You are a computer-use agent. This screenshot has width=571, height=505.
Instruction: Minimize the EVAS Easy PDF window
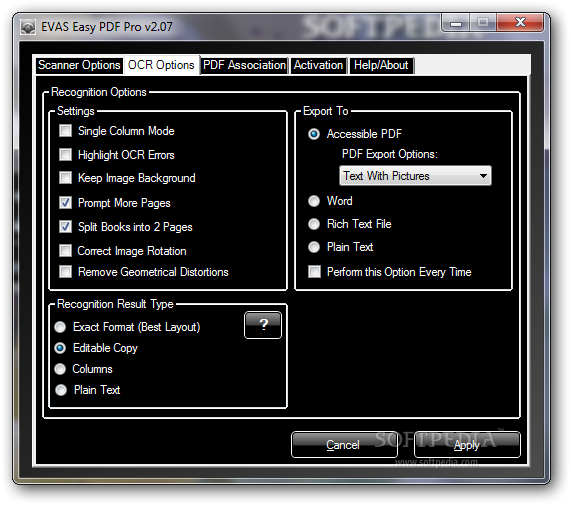[x=456, y=24]
